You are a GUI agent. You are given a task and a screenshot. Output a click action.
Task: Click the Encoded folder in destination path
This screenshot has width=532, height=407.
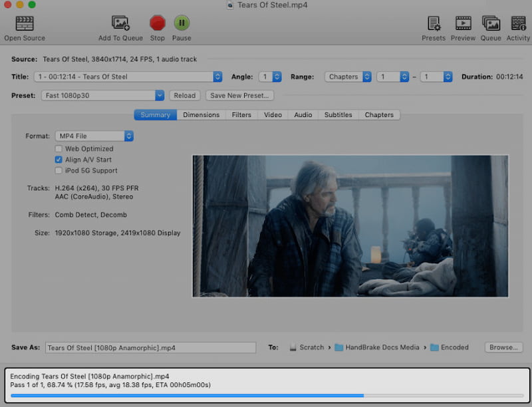[x=450, y=347]
